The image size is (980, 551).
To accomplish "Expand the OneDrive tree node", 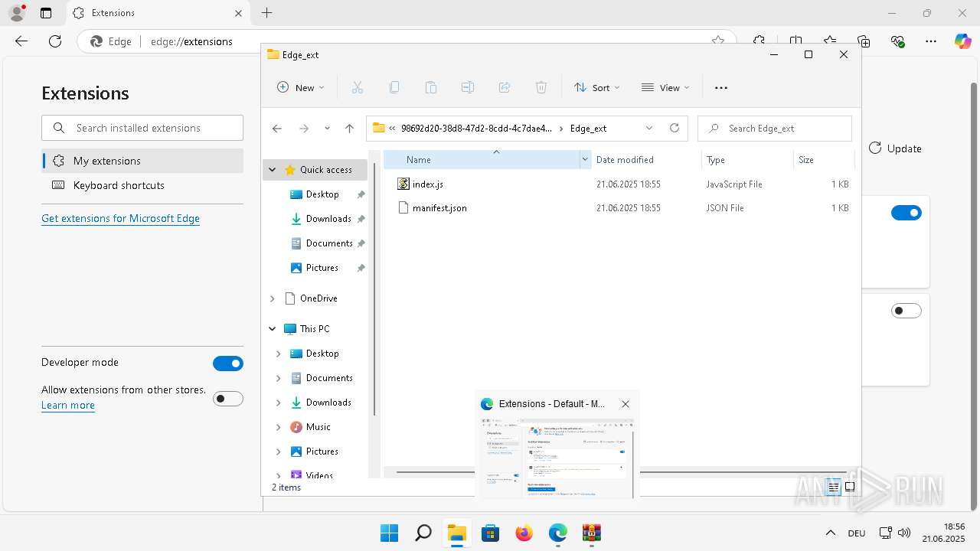I will (273, 298).
